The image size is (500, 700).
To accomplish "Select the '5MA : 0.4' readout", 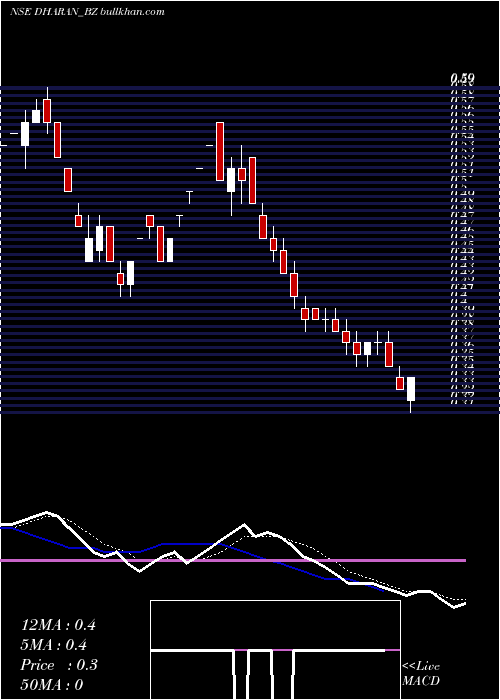I will click(x=54, y=645).
